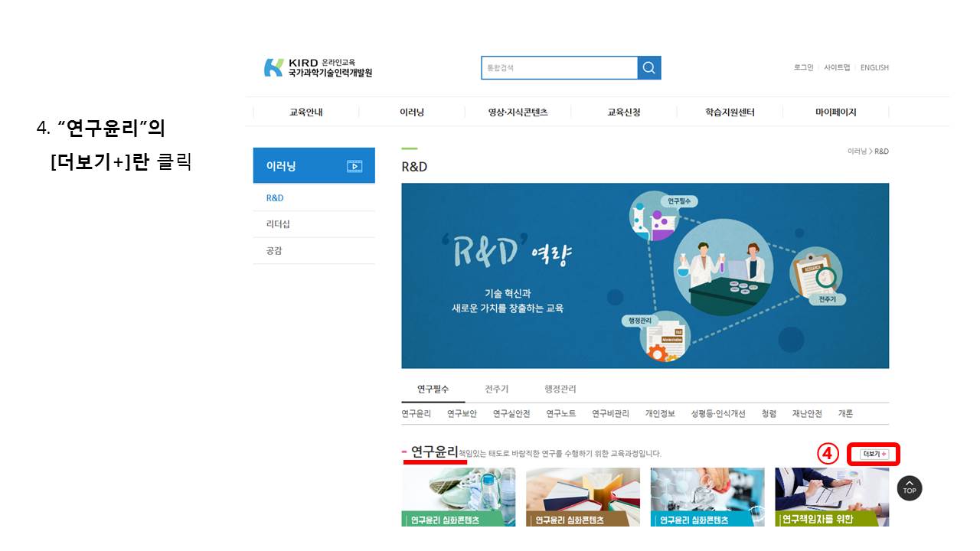The height and width of the screenshot is (551, 980).
Task: Select the 전주기 tab
Action: 496,389
